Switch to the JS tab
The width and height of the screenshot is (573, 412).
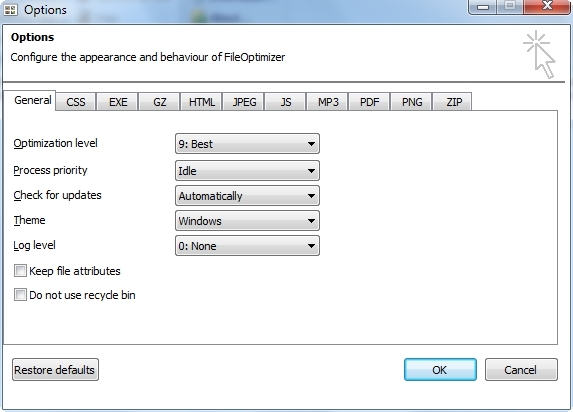(286, 102)
